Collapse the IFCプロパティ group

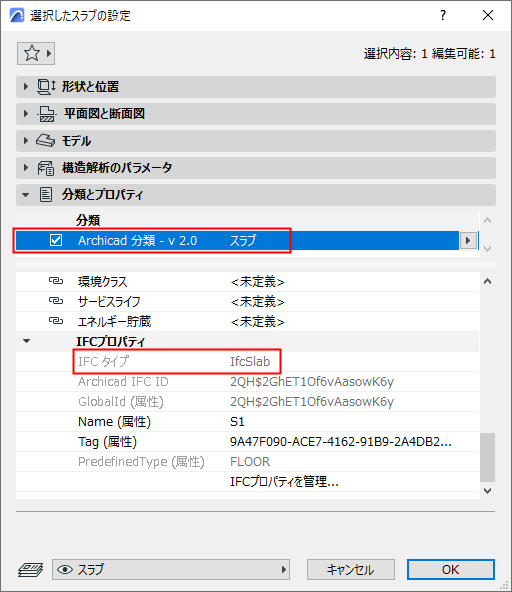(26, 341)
